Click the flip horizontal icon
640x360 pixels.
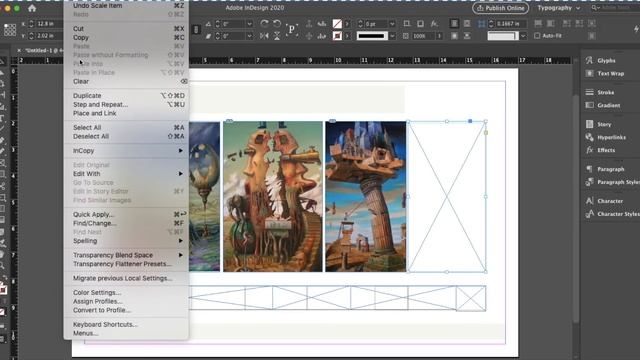pyautogui.click(x=264, y=36)
